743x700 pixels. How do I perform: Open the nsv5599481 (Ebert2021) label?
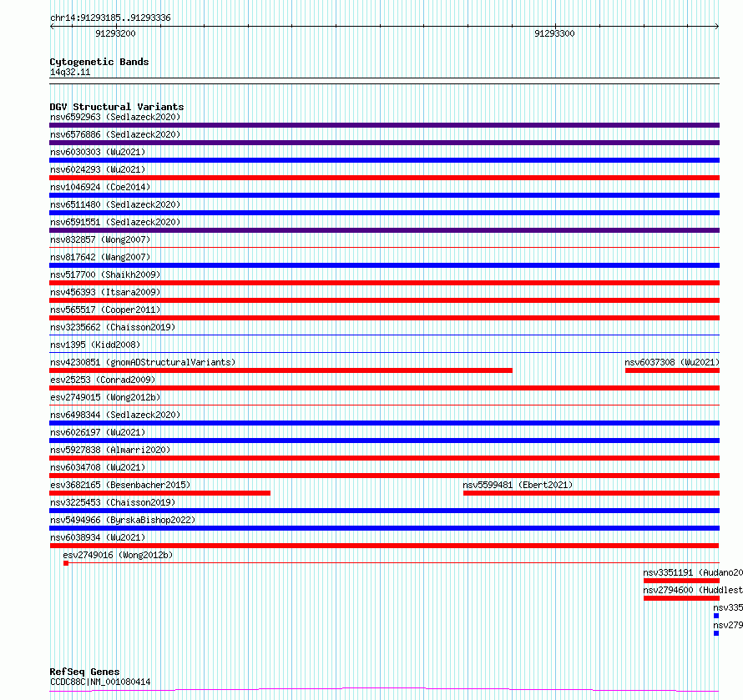[518, 485]
